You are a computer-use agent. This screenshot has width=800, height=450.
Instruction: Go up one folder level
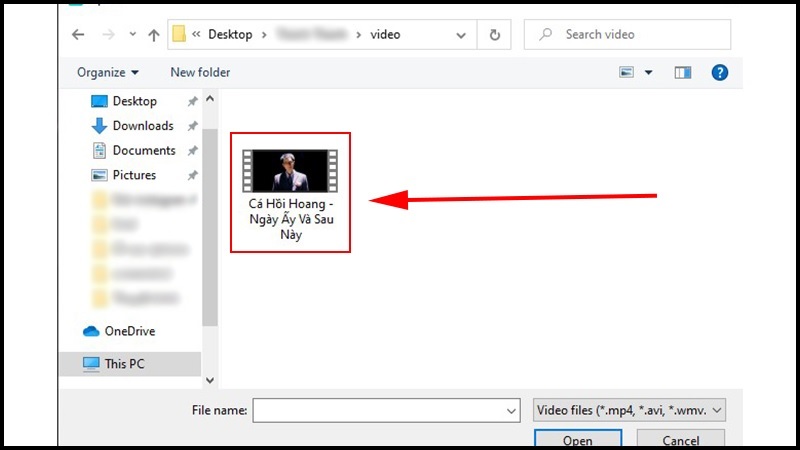point(154,35)
